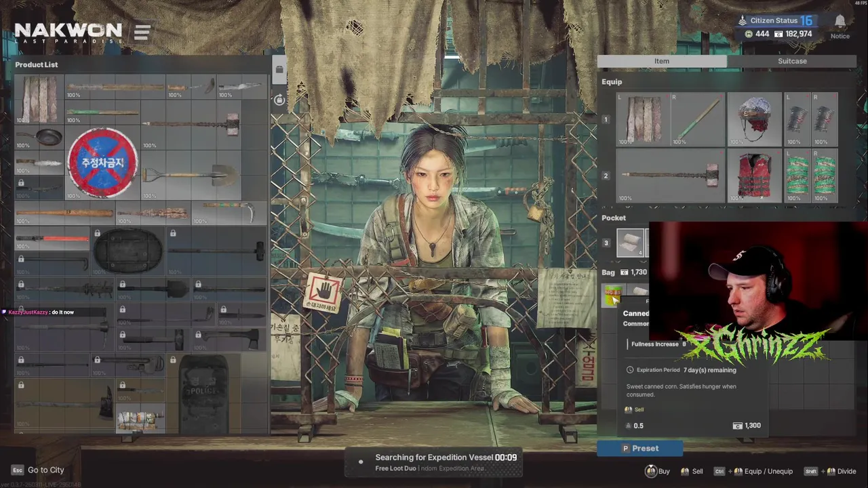Screen dimensions: 868x488
Task: Click equipped green pipe in slot 1
Action: point(698,119)
